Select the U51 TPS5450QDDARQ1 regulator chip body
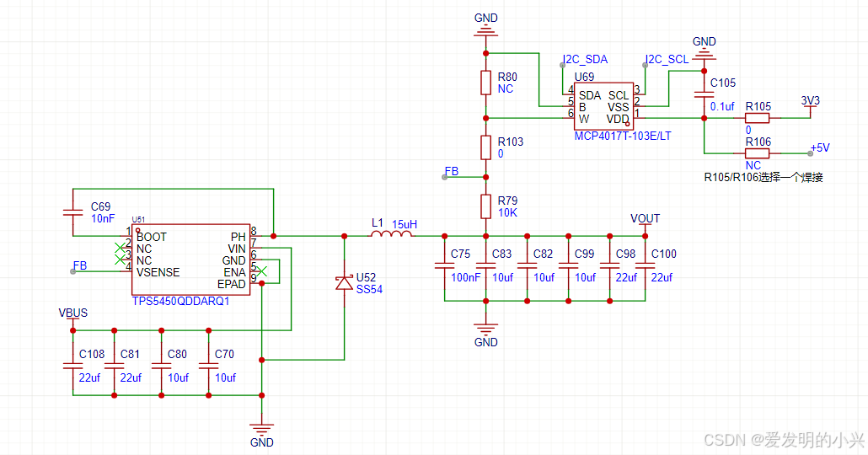Viewport: 868px width, 455px height. [191, 260]
